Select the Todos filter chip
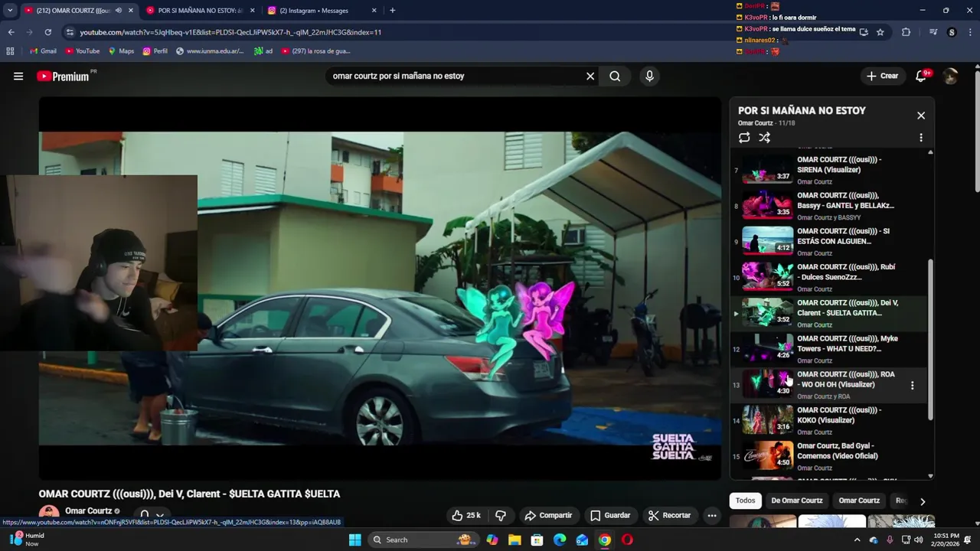 [745, 500]
